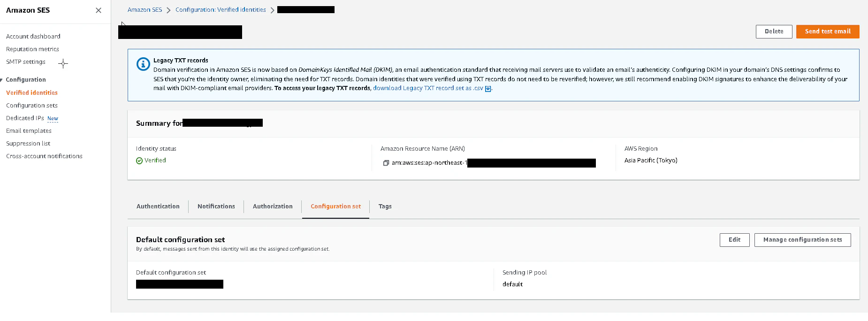868x321 pixels.
Task: Close the Amazon SES navigation panel
Action: coord(99,10)
